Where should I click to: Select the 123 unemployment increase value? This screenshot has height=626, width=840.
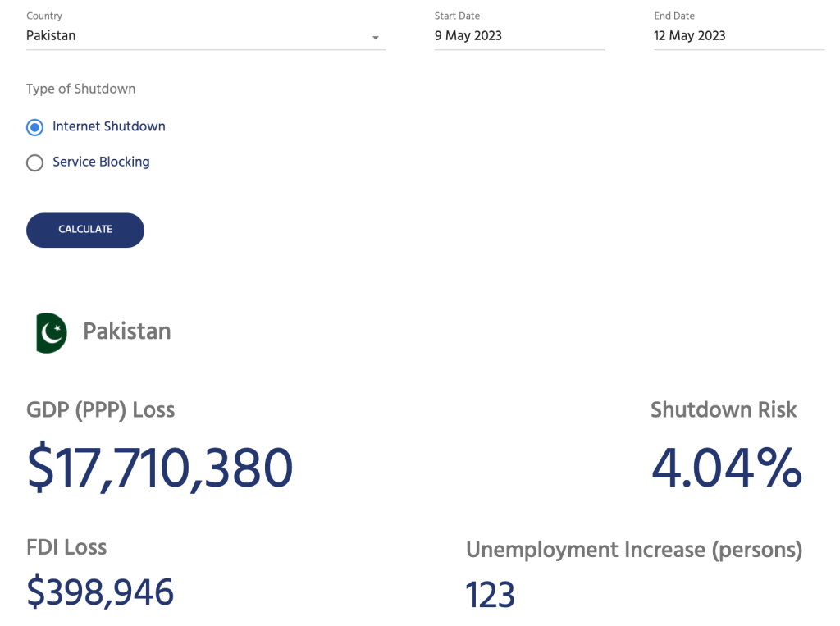pyautogui.click(x=490, y=595)
